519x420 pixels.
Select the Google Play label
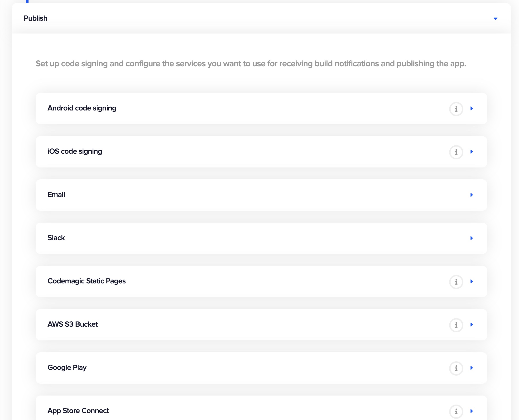point(67,367)
